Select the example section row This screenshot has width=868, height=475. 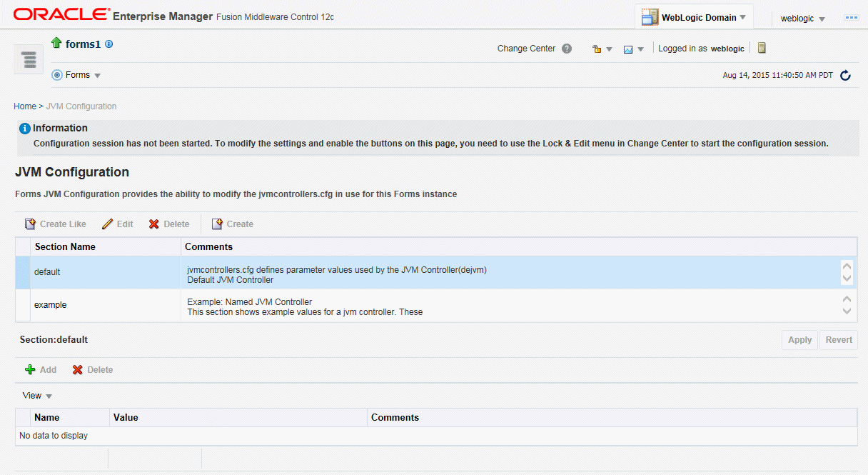point(436,305)
